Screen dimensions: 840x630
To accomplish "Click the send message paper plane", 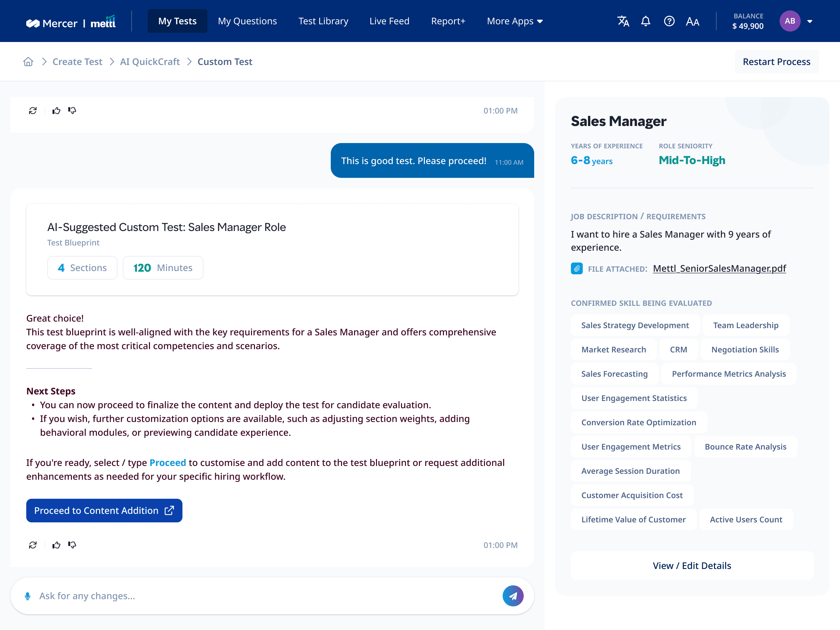I will [513, 596].
